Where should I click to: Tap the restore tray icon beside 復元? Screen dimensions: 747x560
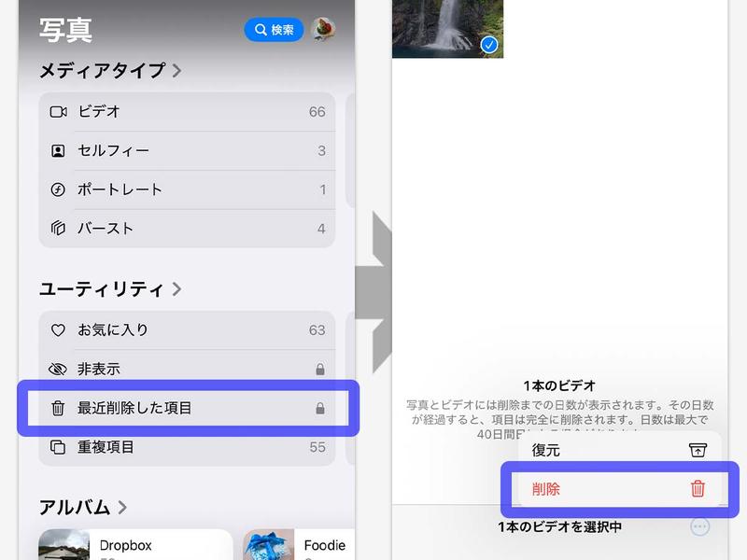(x=698, y=450)
